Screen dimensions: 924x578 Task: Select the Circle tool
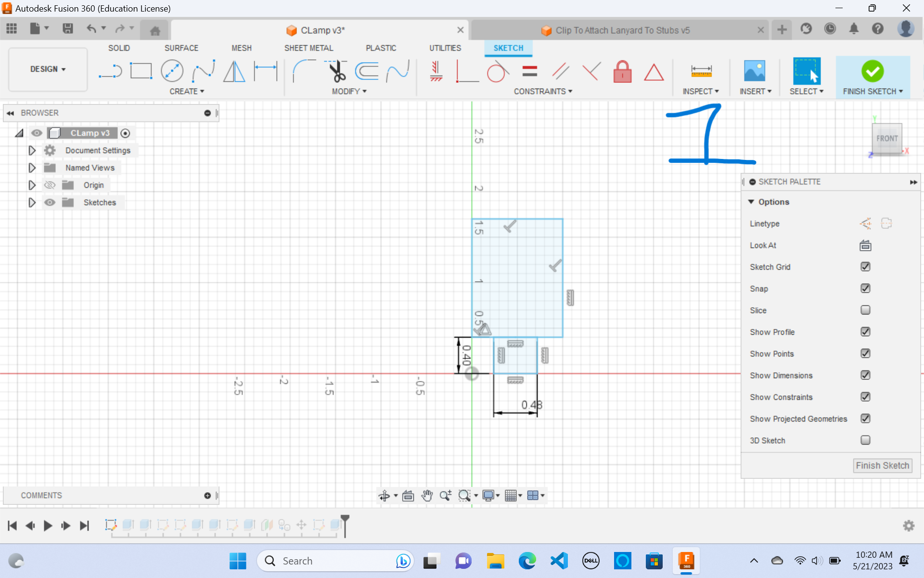[172, 71]
